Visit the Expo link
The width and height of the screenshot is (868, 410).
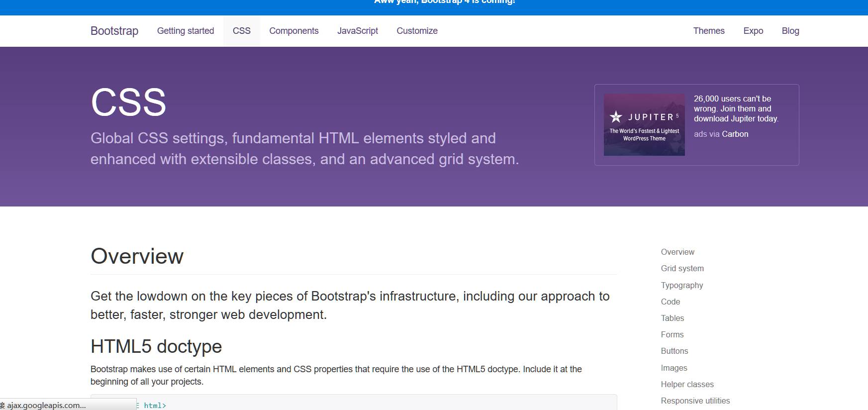753,31
